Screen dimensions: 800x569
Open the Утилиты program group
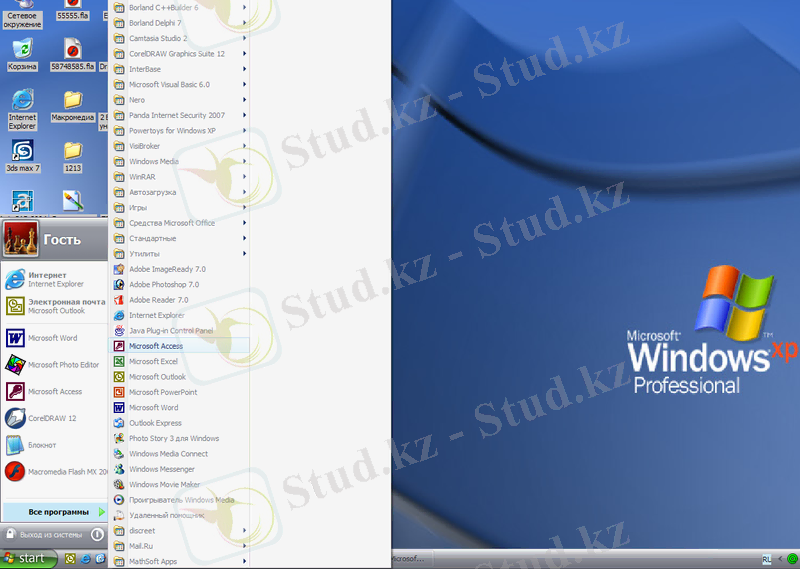[179, 254]
